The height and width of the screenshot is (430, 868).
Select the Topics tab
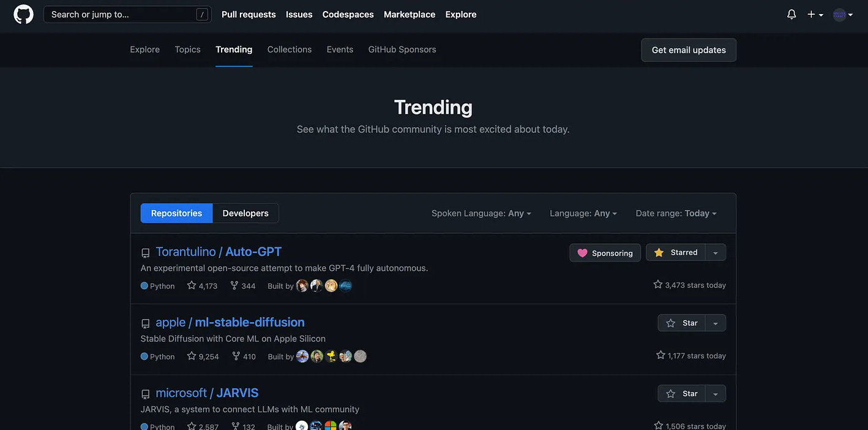coord(188,50)
